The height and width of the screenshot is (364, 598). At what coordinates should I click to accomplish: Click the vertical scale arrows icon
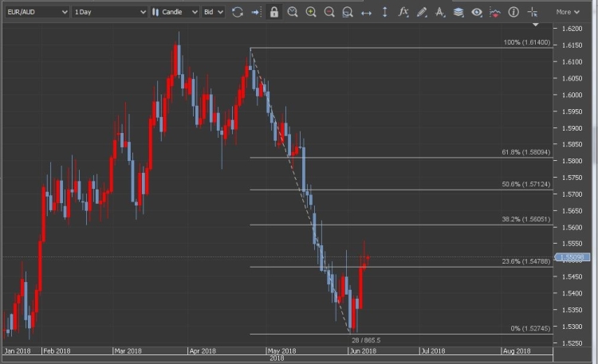pyautogui.click(x=384, y=12)
